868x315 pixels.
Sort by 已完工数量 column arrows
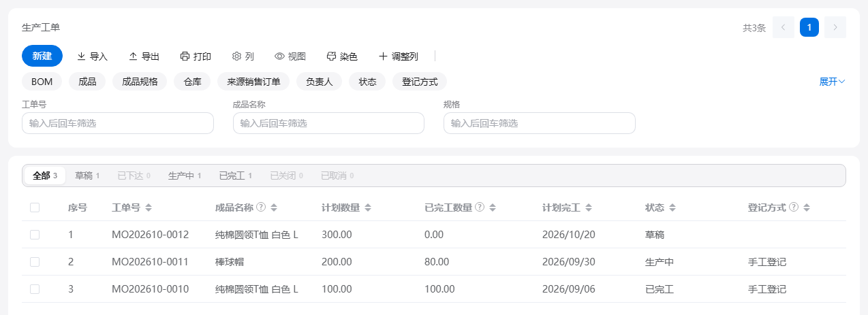[493, 208]
